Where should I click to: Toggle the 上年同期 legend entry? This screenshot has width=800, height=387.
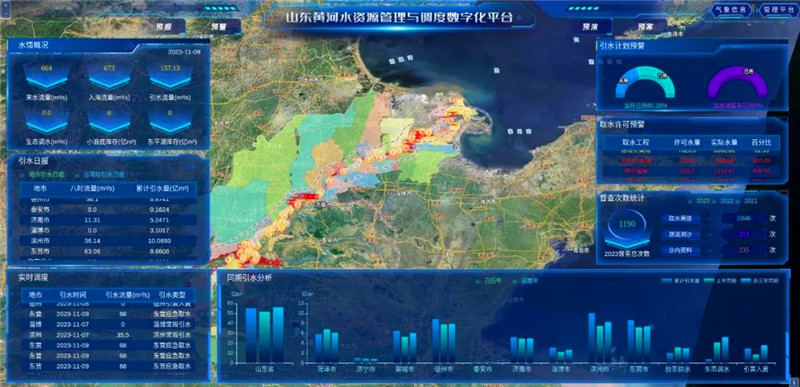pos(716,281)
